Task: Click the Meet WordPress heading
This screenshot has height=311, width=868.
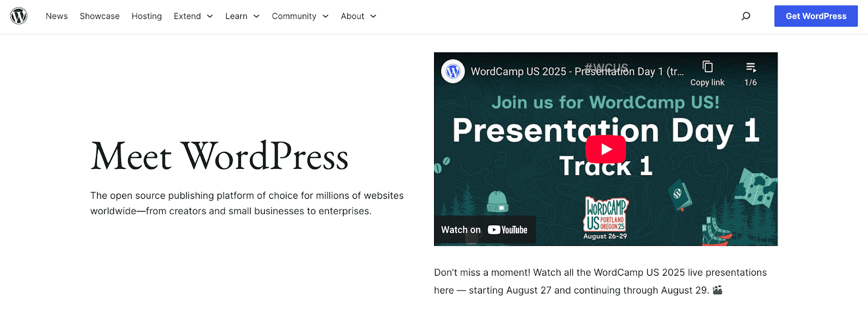Action: (219, 156)
